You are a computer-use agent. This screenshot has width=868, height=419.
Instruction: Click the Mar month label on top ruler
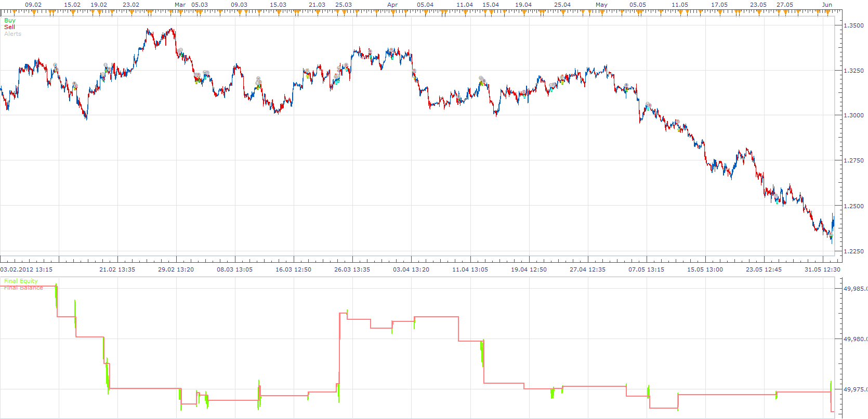click(x=180, y=5)
